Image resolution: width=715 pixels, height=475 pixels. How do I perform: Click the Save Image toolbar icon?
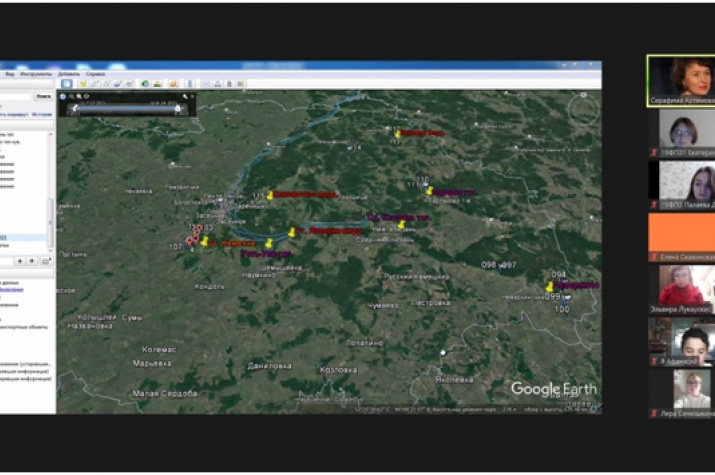click(229, 83)
